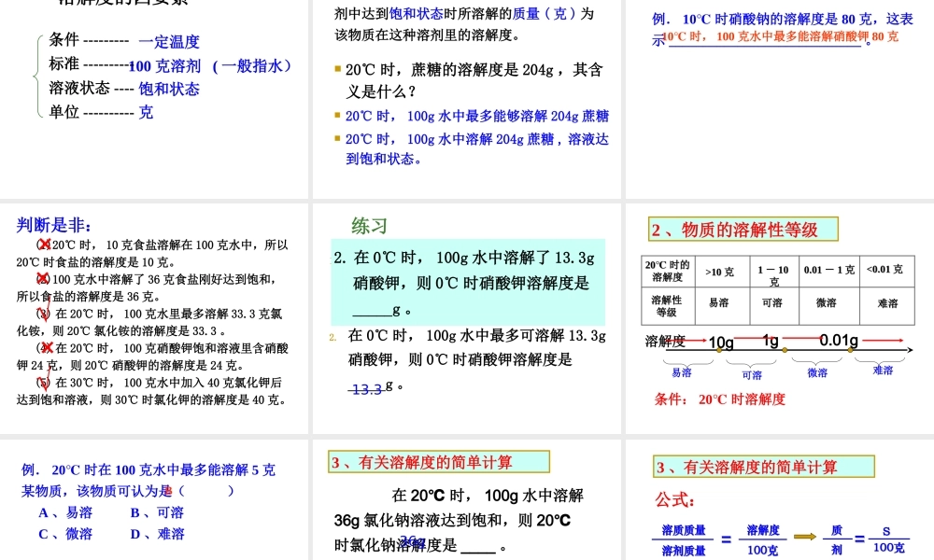Click the text 100 克溶剂 (一般指水)

[210, 65]
